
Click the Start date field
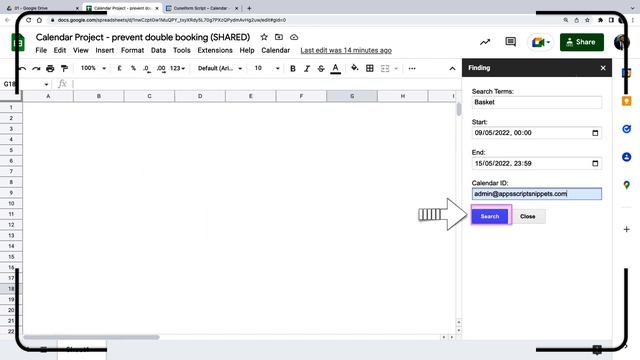(536, 133)
